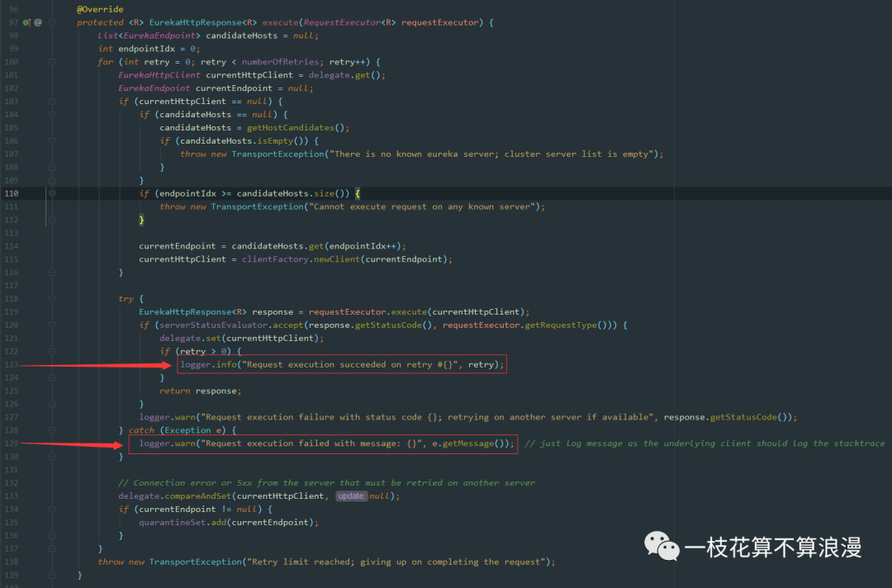Click the catch (Exception e) clause on line 128
The image size is (892, 588).
pos(177,430)
